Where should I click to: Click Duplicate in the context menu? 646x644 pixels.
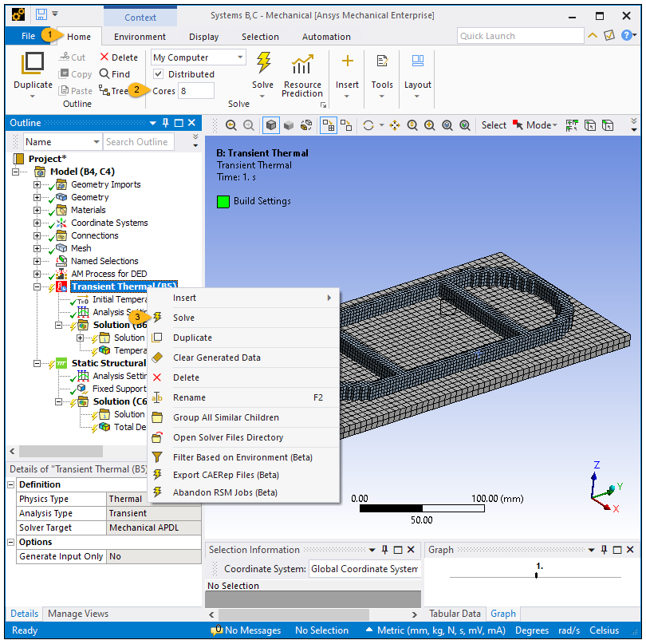[x=192, y=338]
